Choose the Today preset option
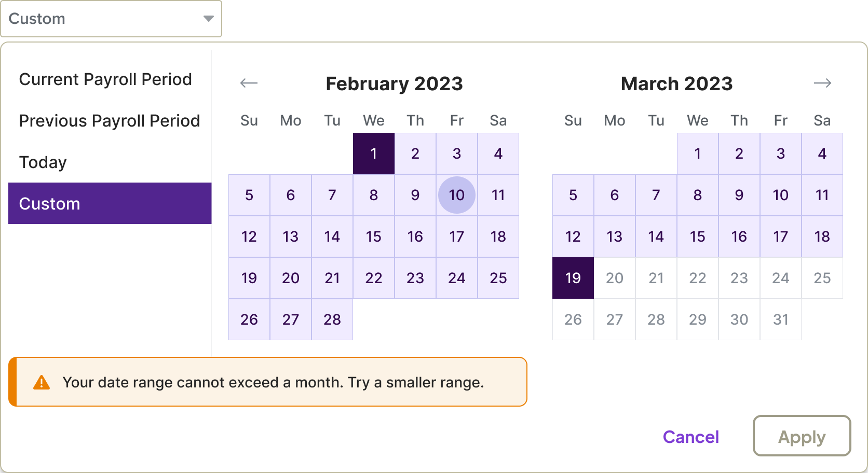This screenshot has height=473, width=868. tap(43, 162)
